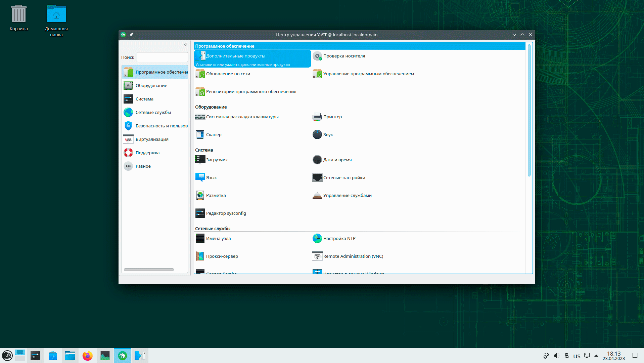Open Дата и время settings
Image resolution: width=644 pixels, height=363 pixels.
(337, 160)
